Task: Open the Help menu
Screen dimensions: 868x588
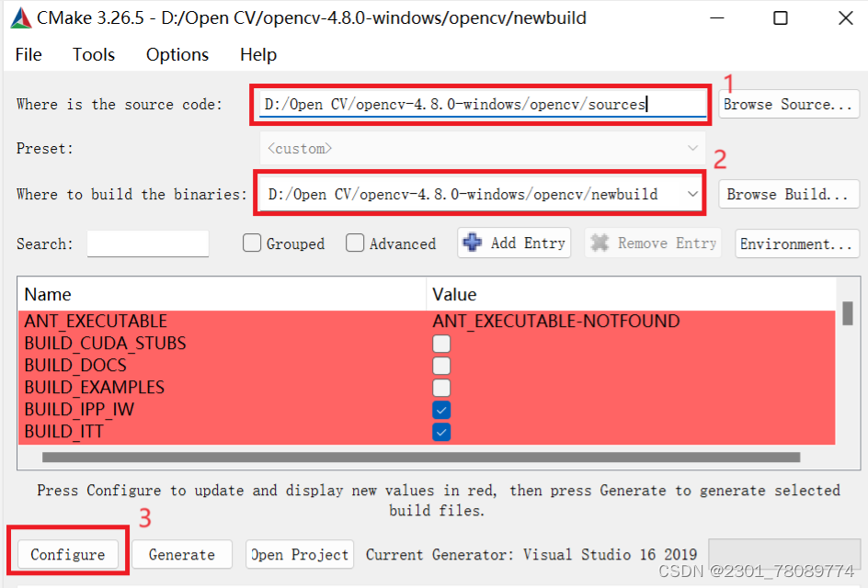Action: [257, 54]
